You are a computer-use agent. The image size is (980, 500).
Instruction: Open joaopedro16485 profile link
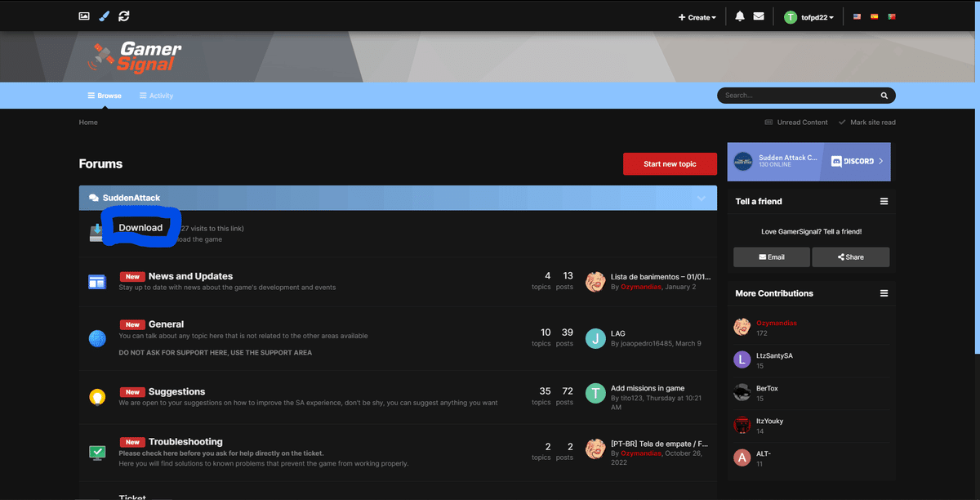point(646,344)
